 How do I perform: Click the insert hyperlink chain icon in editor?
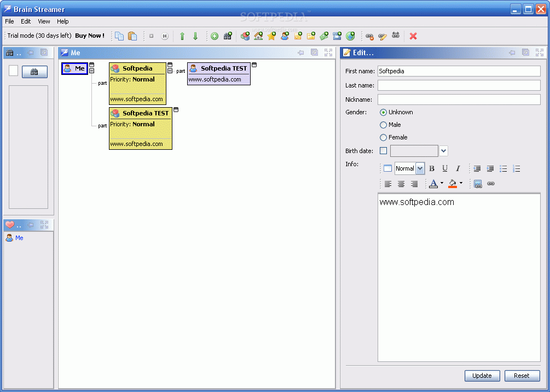pos(491,184)
